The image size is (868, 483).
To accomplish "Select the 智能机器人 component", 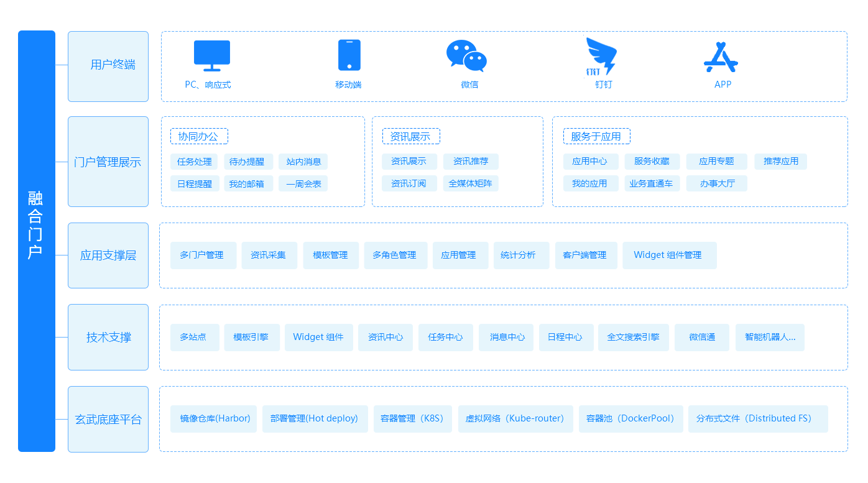I will [x=770, y=338].
